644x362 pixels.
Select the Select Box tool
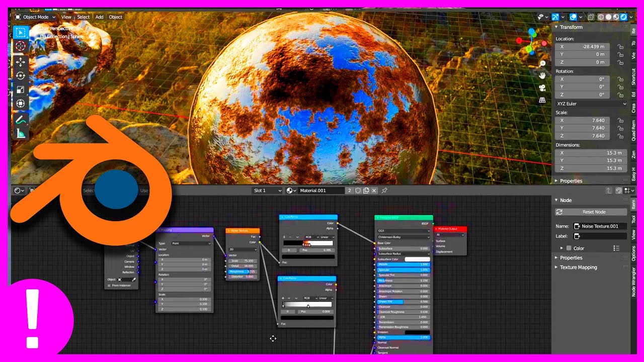[21, 33]
